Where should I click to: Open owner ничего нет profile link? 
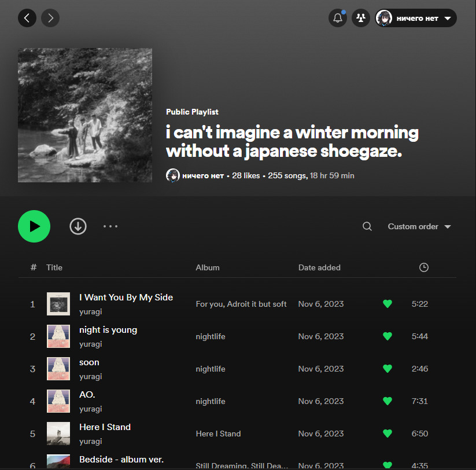click(x=203, y=175)
